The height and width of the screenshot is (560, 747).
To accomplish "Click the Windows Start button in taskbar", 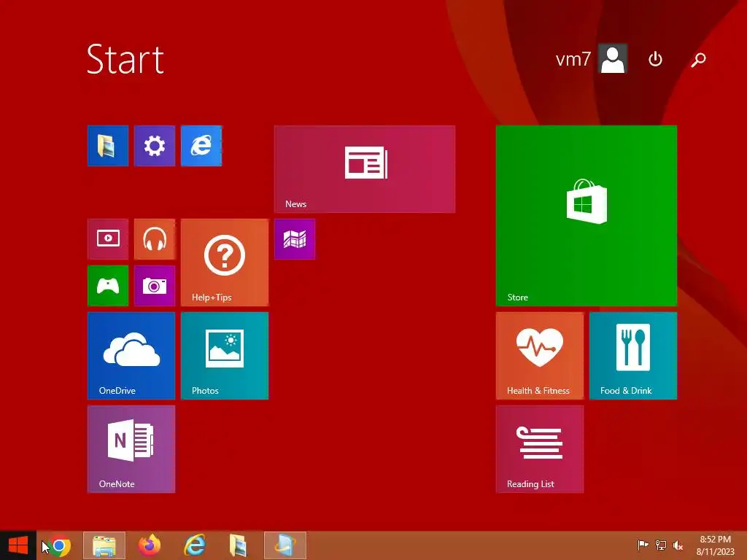I will (18, 545).
